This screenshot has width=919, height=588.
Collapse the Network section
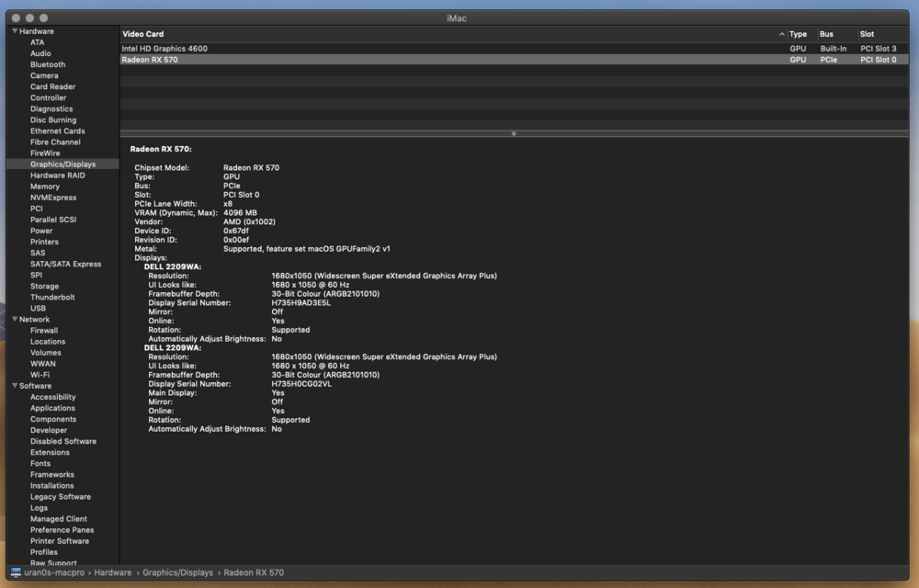tap(16, 319)
